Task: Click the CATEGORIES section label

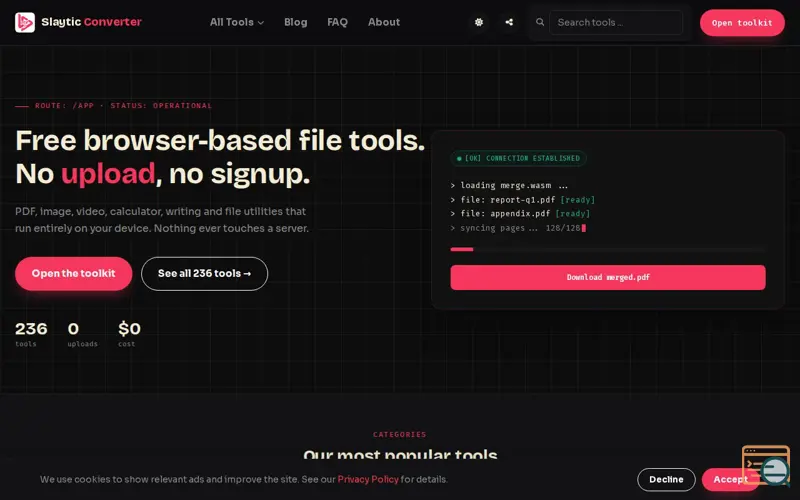Action: click(399, 435)
